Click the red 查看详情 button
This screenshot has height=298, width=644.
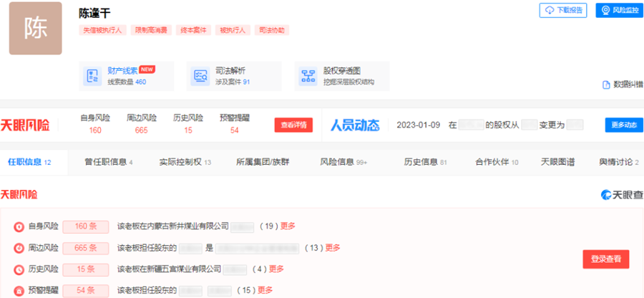(293, 125)
